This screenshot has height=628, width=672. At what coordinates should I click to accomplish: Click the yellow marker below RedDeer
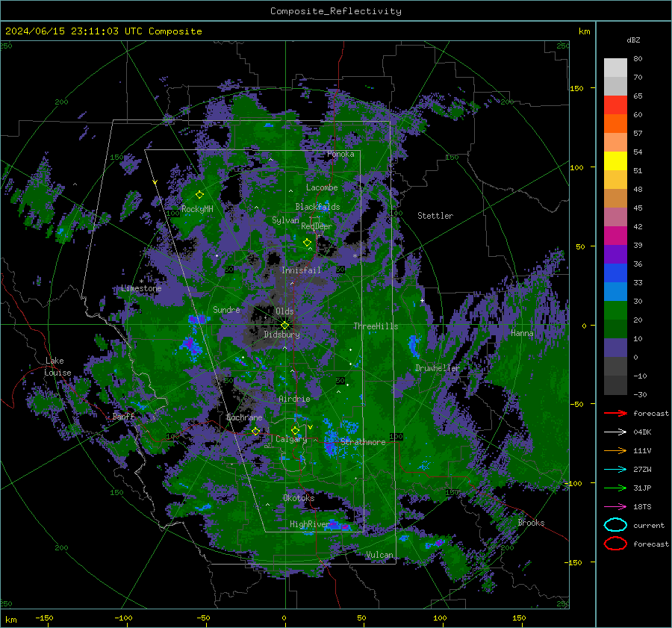point(307,243)
